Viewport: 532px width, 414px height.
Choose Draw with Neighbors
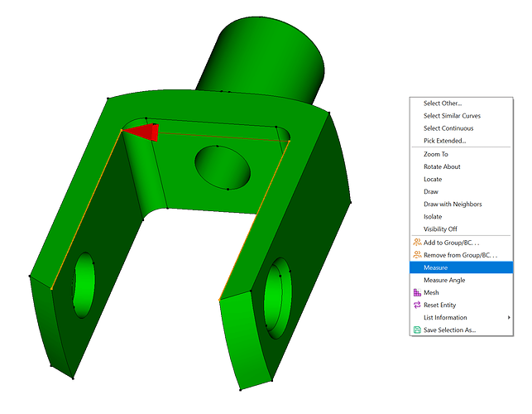tap(461, 205)
